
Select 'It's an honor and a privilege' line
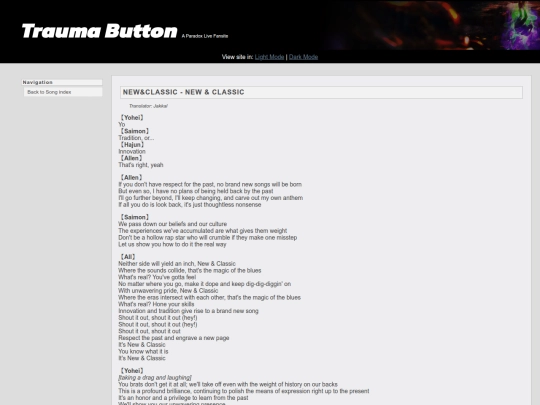[x=183, y=398]
